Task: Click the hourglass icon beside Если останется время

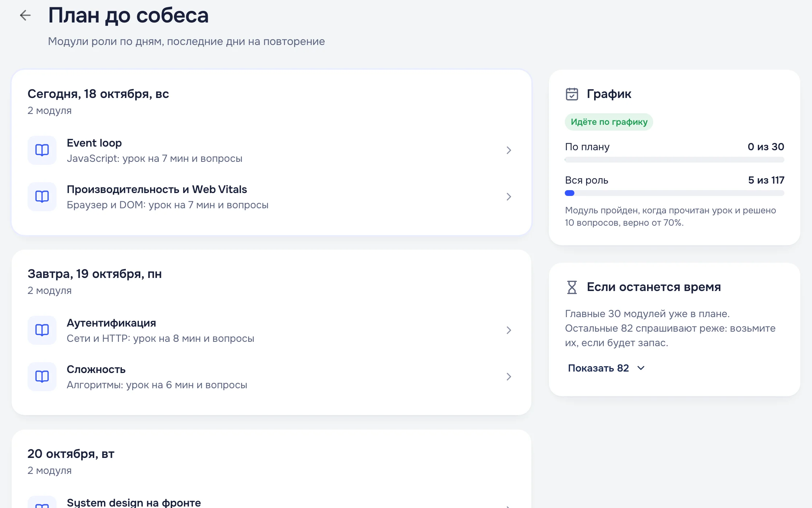Action: [x=572, y=287]
